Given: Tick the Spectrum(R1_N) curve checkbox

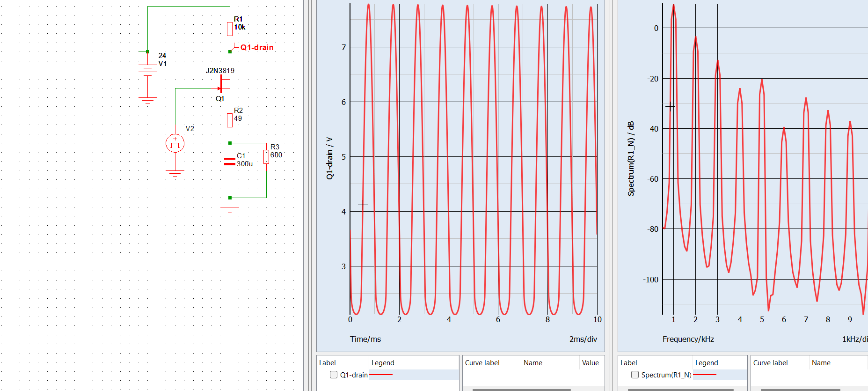Looking at the screenshot, I should pos(635,375).
